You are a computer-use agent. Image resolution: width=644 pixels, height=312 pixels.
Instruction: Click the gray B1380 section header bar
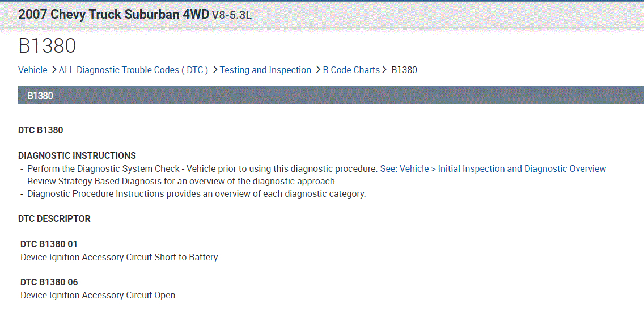coord(329,96)
